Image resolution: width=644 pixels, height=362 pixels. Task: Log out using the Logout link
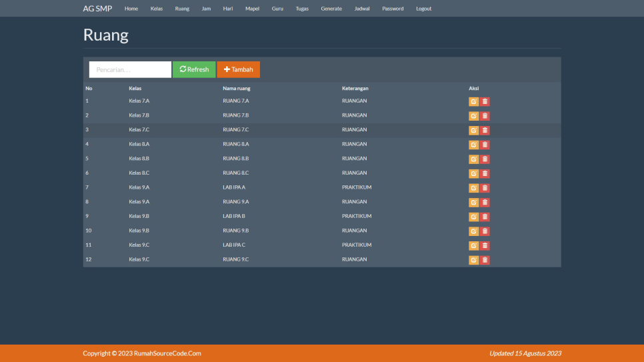click(423, 9)
